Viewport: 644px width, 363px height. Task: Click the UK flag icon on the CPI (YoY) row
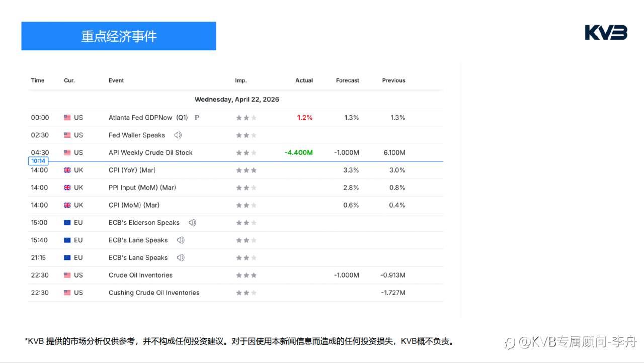click(67, 170)
